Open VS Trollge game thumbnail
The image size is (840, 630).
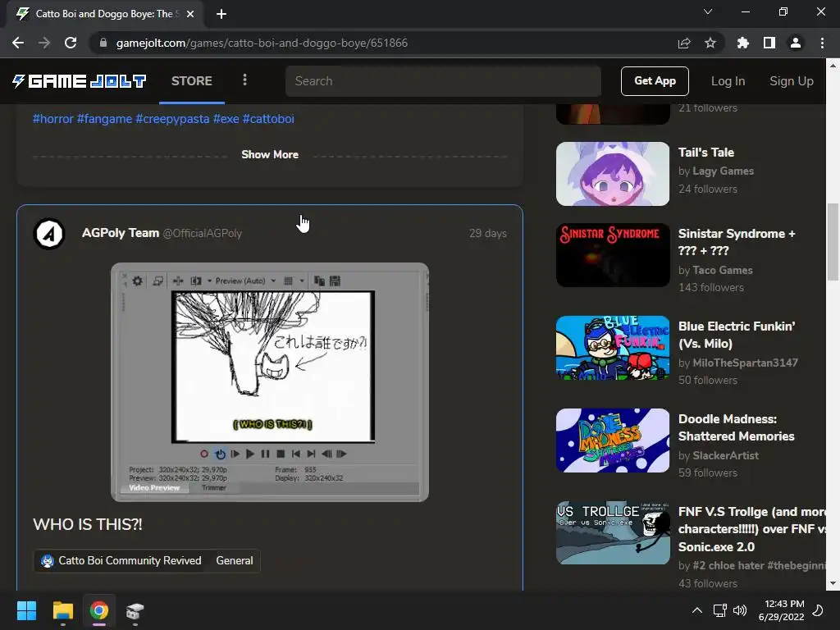tap(613, 532)
